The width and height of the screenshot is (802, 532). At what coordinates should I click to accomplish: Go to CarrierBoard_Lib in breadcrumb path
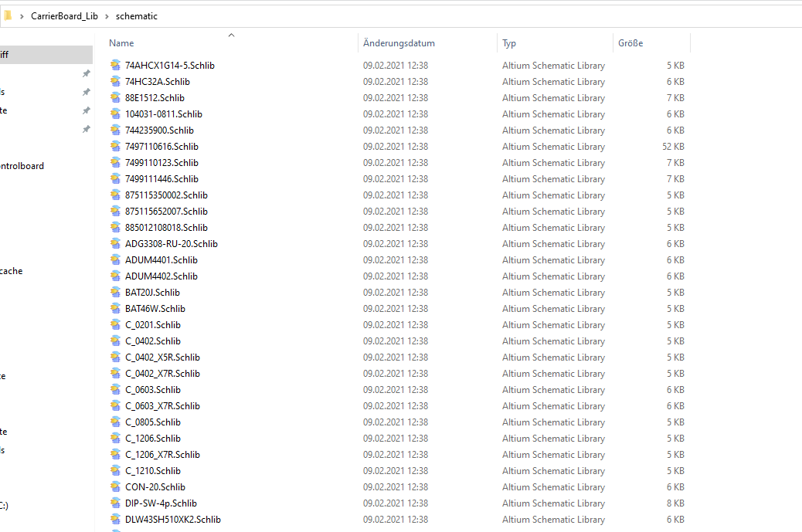pos(64,16)
